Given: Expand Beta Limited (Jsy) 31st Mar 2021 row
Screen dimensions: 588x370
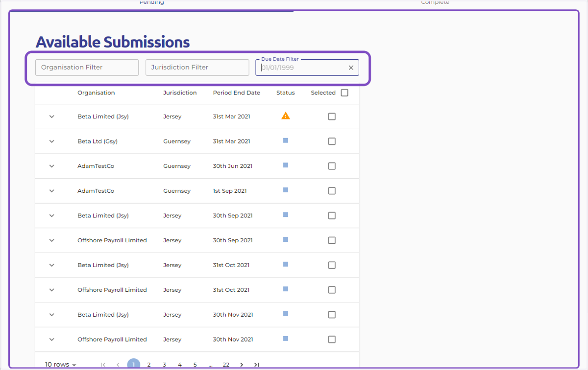Looking at the screenshot, I should click(51, 116).
